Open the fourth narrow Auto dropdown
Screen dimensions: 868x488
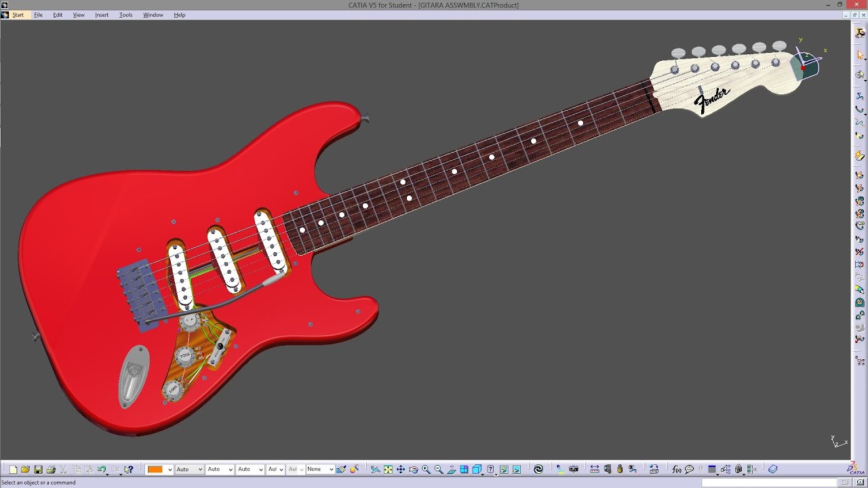pyautogui.click(x=275, y=469)
